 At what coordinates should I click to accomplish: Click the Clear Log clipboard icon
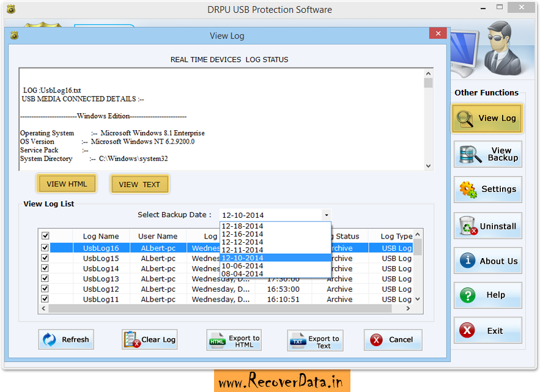(132, 339)
